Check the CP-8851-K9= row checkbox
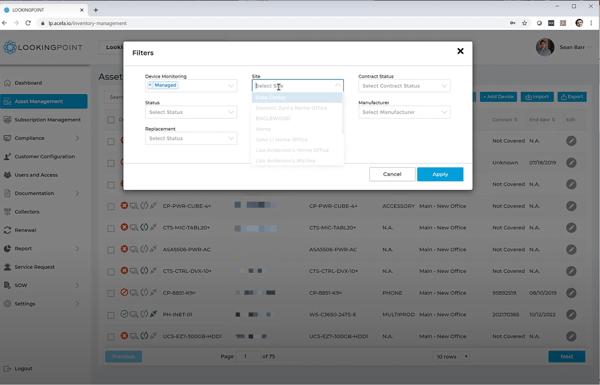The image size is (600, 385). pyautogui.click(x=111, y=294)
